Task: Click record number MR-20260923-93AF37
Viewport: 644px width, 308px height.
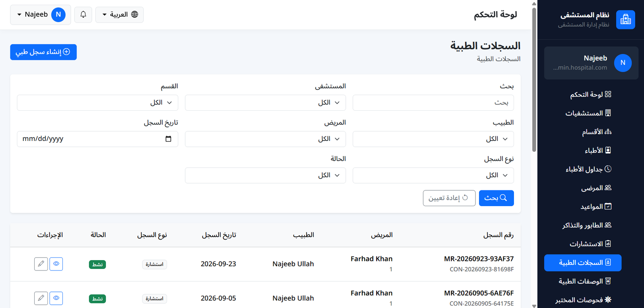Action: coord(479,259)
